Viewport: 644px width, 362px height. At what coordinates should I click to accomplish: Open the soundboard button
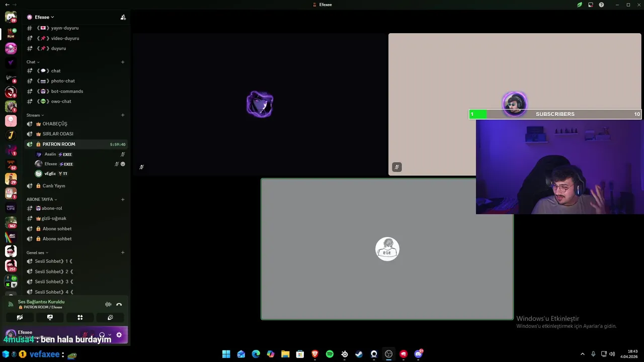coord(110,317)
